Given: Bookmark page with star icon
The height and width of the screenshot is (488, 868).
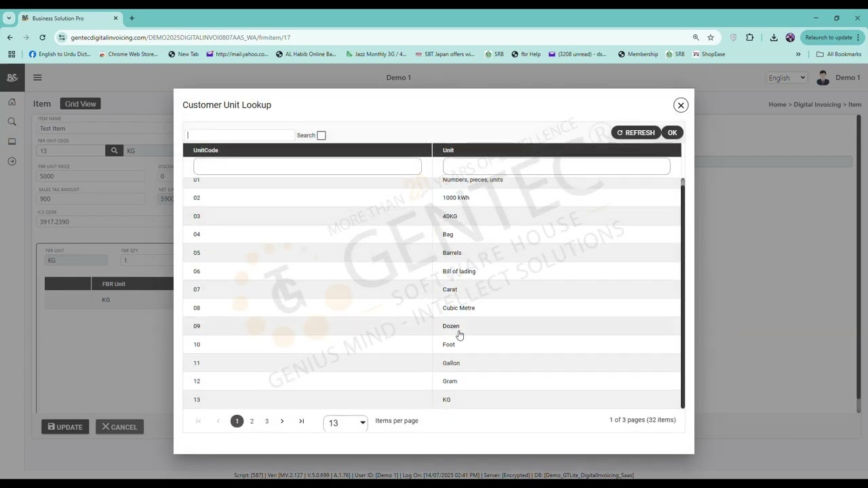Looking at the screenshot, I should pyautogui.click(x=711, y=37).
